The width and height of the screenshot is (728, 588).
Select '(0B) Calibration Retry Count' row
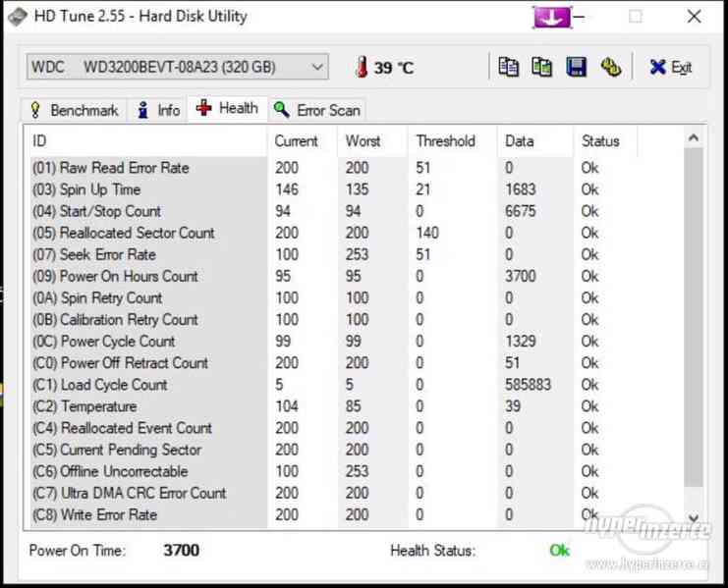[334, 319]
